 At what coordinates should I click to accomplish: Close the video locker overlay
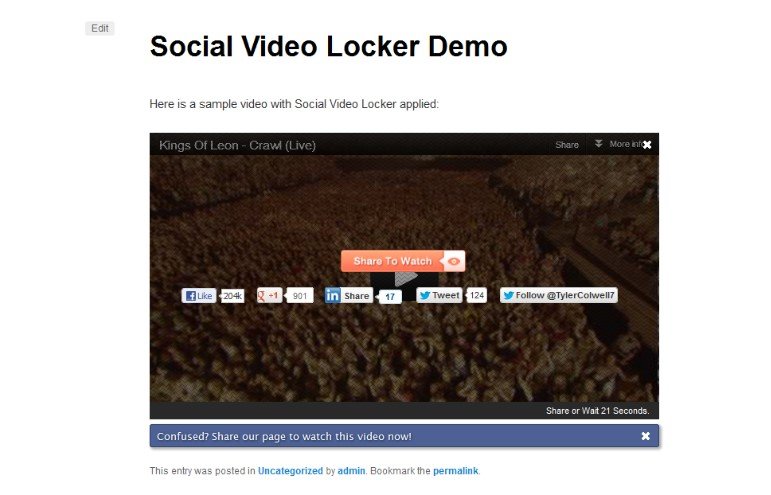pos(647,145)
